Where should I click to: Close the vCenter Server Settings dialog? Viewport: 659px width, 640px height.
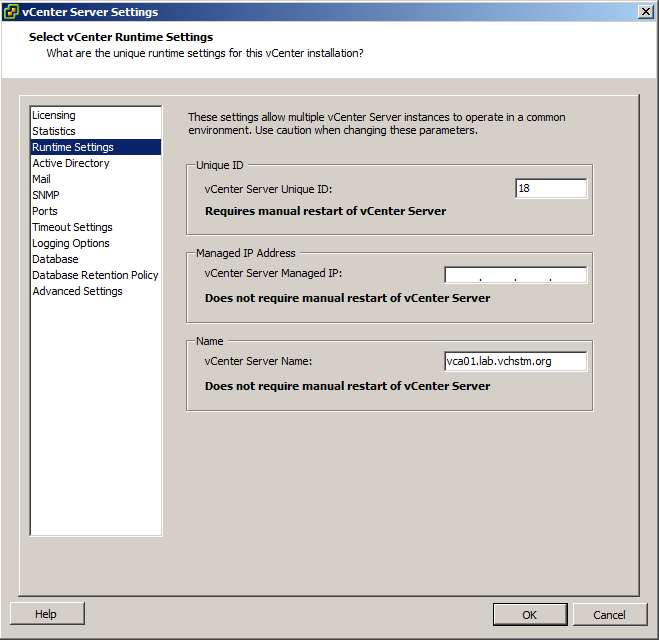(645, 12)
